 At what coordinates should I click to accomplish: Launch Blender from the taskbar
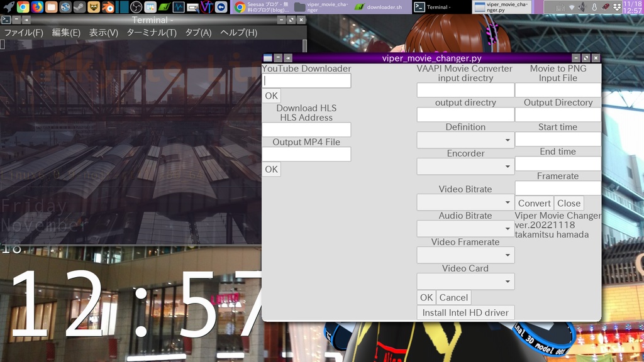click(109, 8)
